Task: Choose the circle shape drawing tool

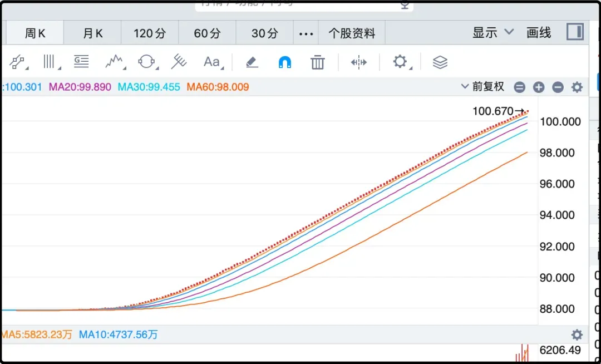Action: click(146, 62)
